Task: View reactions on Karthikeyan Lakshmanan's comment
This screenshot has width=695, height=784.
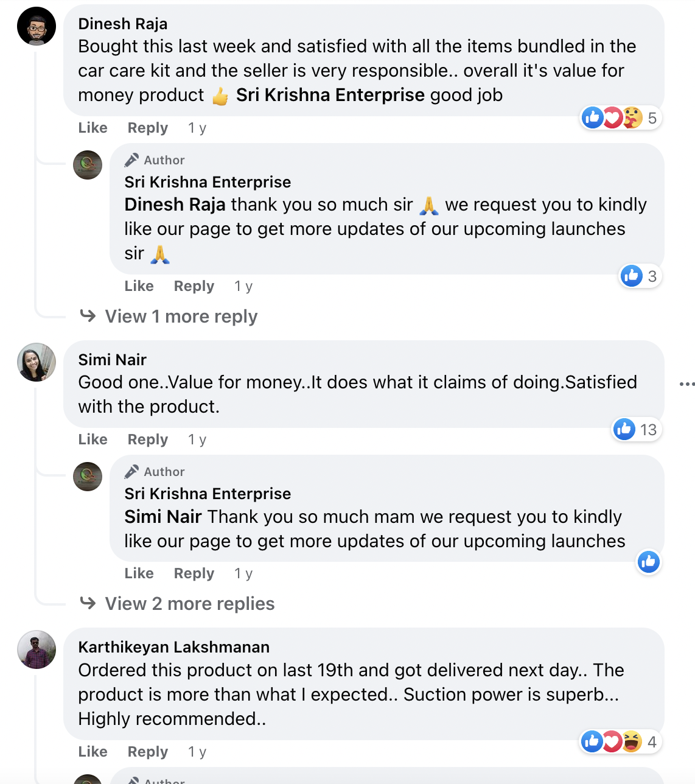Action: click(x=620, y=741)
